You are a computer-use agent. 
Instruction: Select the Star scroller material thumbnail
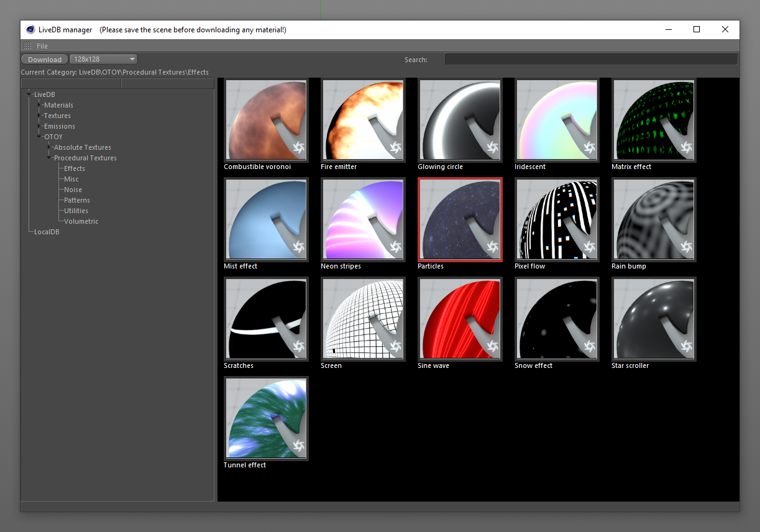654,319
